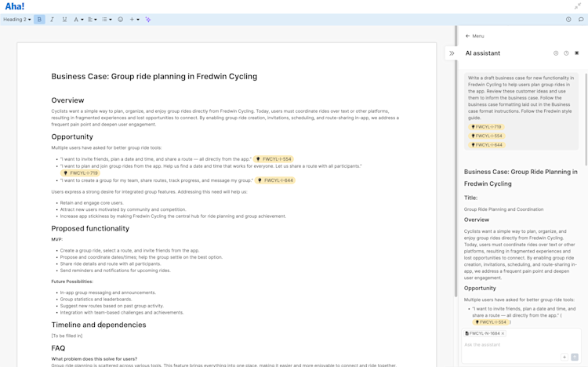The width and height of the screenshot is (588, 367).
Task: Open FWCYL-I-719 chip in assistant prompt
Action: (x=486, y=127)
